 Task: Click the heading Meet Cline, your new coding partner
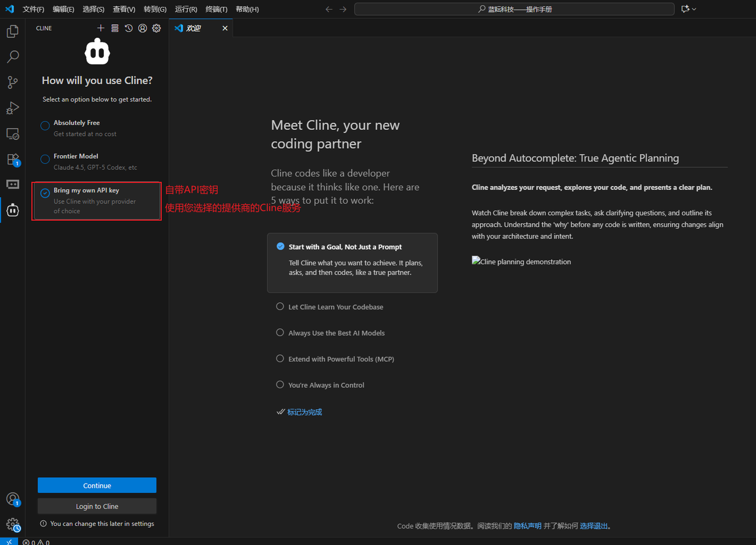click(x=335, y=135)
